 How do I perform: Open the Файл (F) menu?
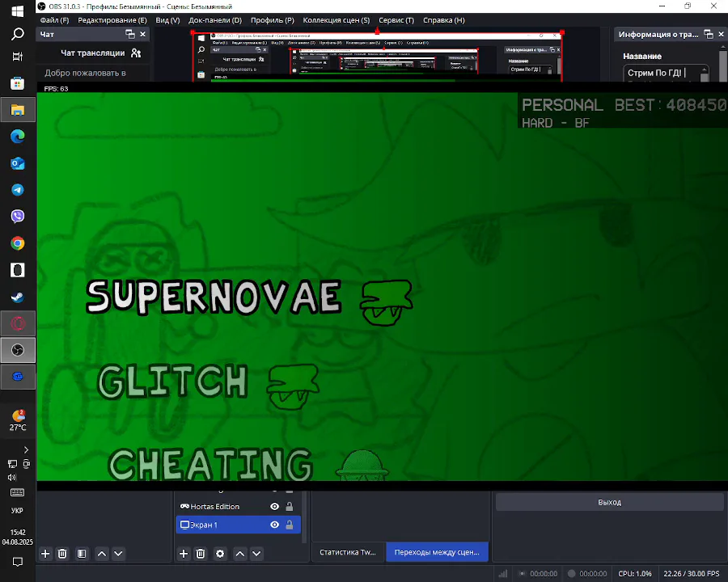pyautogui.click(x=54, y=20)
